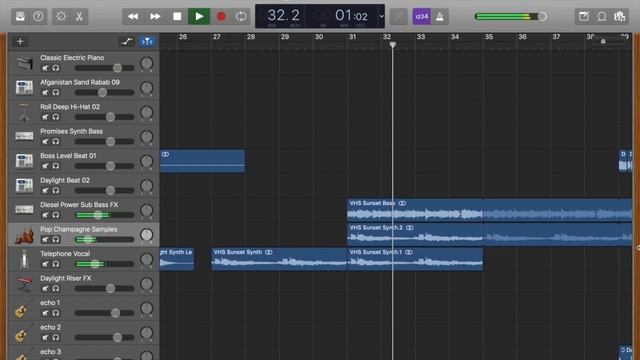Viewport: 640px width, 360px height.
Task: Select the VHS Sunset Synth region
Action: (x=279, y=259)
